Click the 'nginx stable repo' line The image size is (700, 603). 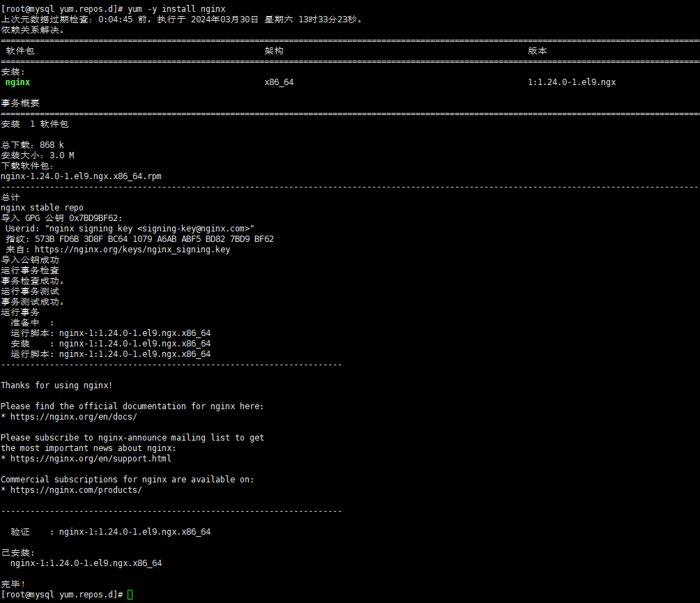click(42, 208)
